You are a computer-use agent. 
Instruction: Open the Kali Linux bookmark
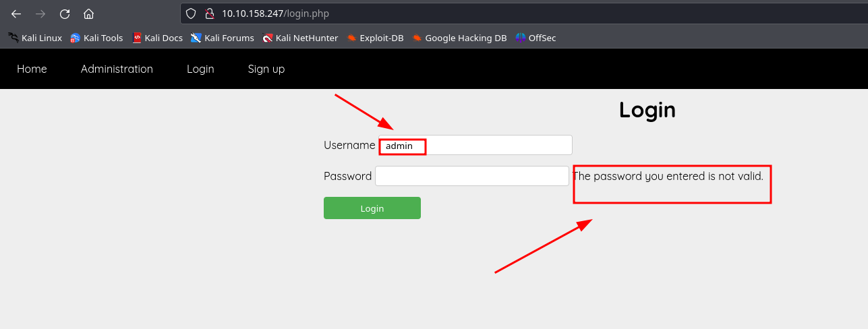point(35,38)
